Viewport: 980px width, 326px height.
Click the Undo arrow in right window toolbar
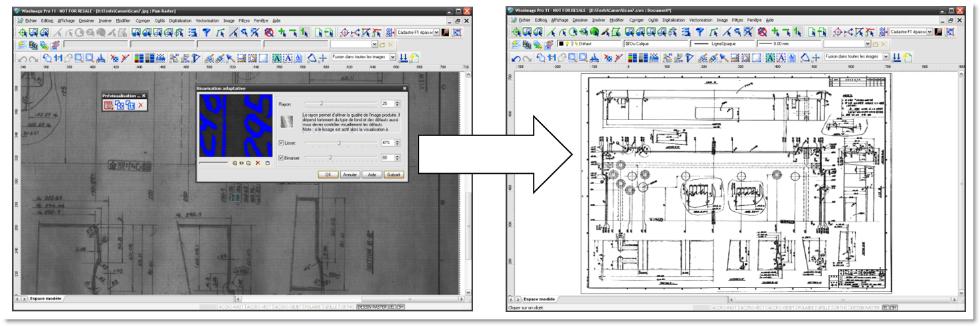(516, 58)
